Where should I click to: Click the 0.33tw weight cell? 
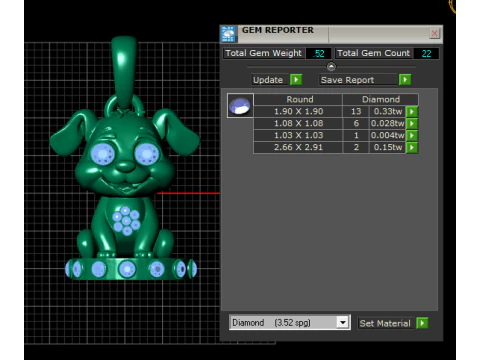pos(388,111)
